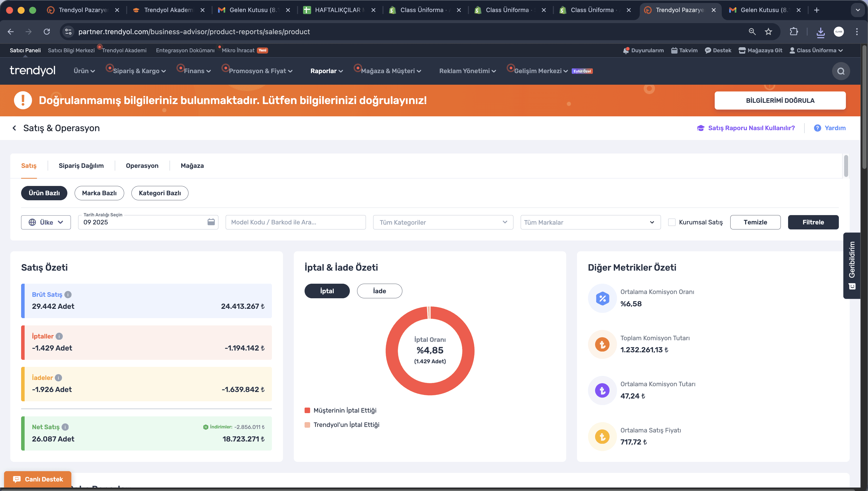Expand the Tüm Markalar dropdown
The height and width of the screenshot is (491, 868).
click(x=590, y=222)
